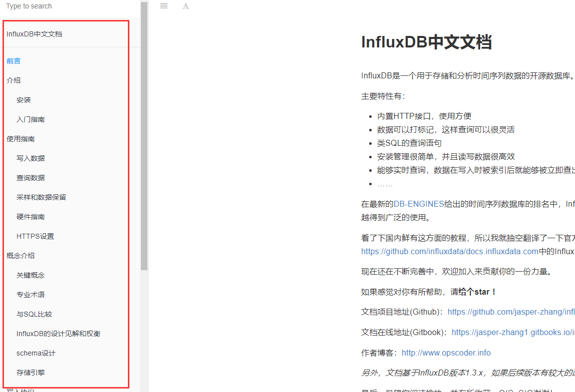Image resolution: width=575 pixels, height=392 pixels.
Task: Open the 与SQL比较 page
Action: point(34,314)
